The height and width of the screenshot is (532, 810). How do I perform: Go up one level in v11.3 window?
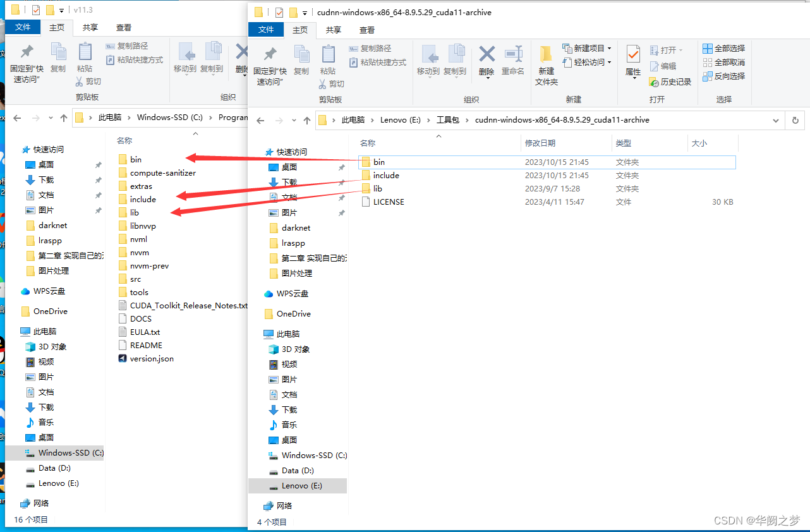64,118
